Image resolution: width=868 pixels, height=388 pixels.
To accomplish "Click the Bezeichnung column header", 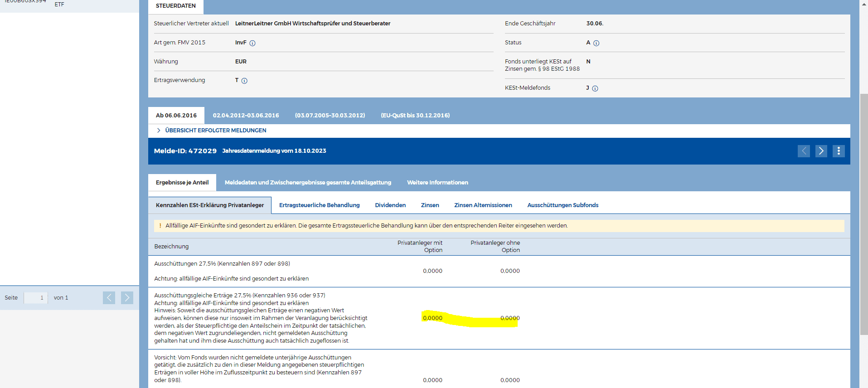I will click(x=171, y=247).
